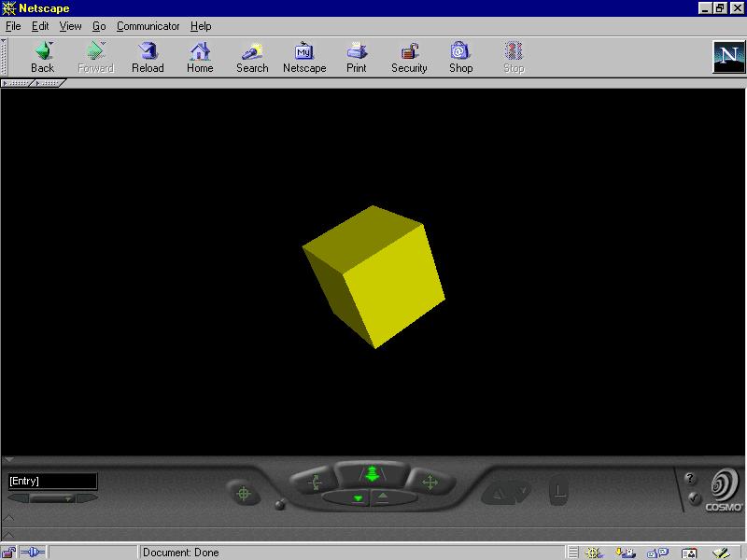Screen dimensions: 747x560
Task: Click the status bar progress box
Action: pos(93,553)
